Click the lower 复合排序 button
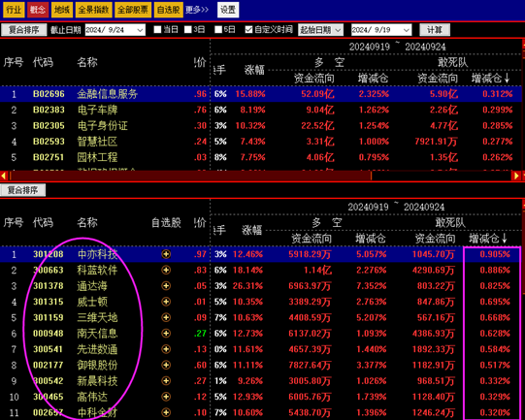The height and width of the screenshot is (420, 525). tap(22, 190)
